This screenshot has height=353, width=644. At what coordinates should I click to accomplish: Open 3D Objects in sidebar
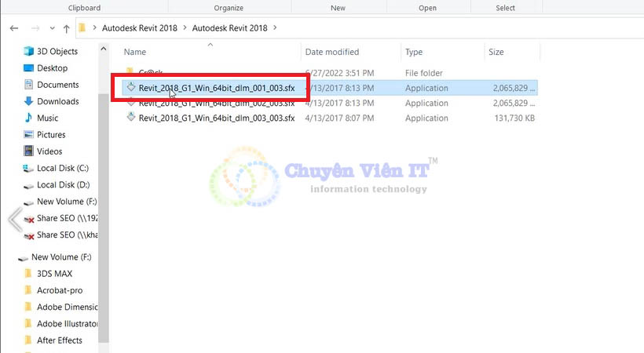point(57,51)
